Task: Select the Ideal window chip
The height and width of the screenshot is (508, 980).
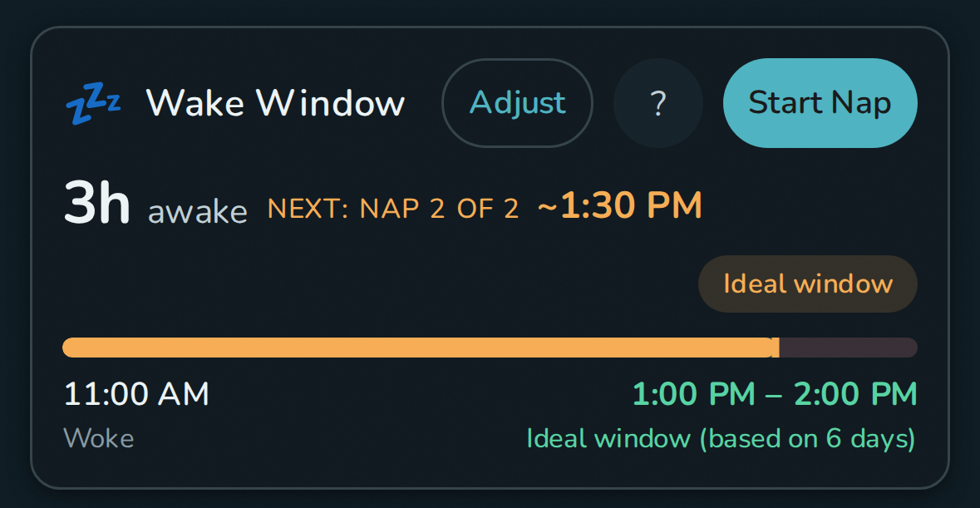Action: point(806,284)
